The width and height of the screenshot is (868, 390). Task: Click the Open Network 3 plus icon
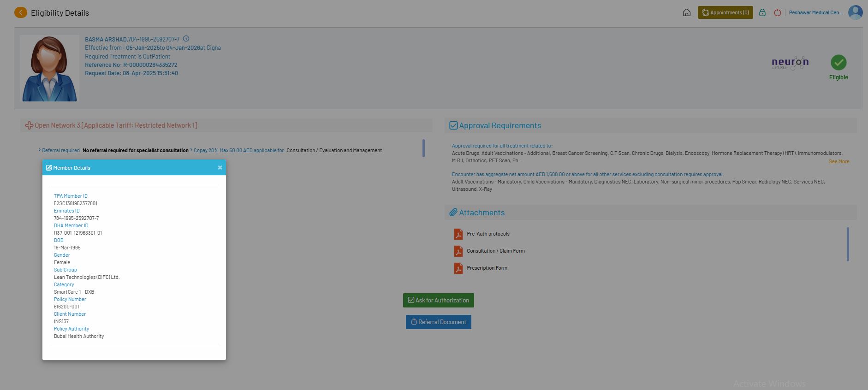[29, 125]
